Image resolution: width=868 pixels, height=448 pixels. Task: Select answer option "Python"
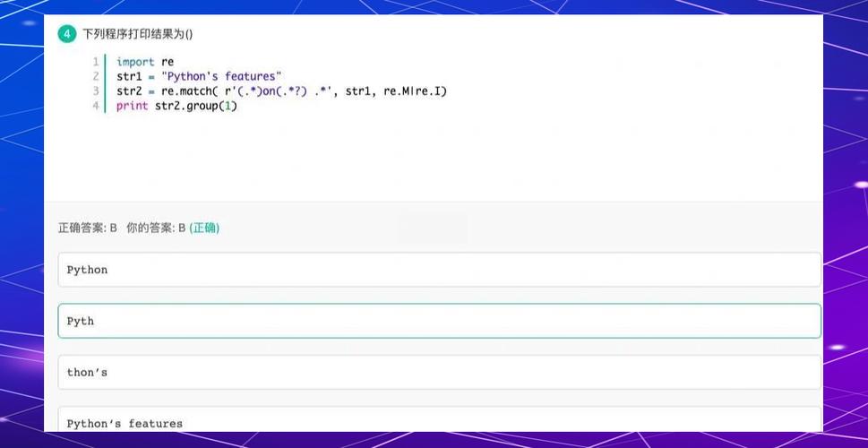[x=439, y=270]
